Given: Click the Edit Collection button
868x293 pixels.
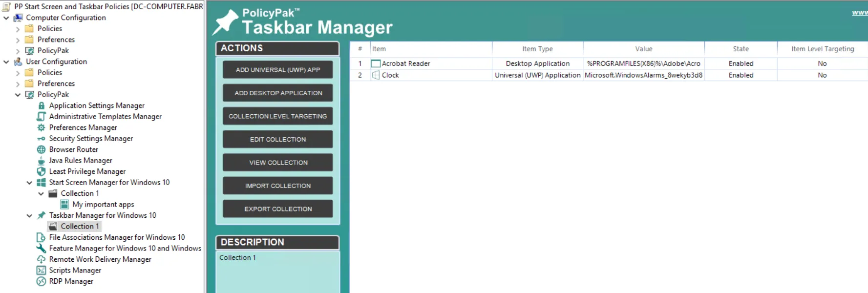Looking at the screenshot, I should pyautogui.click(x=278, y=139).
